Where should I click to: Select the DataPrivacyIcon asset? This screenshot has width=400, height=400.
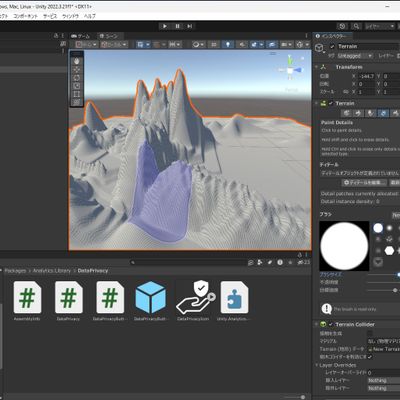click(x=193, y=301)
